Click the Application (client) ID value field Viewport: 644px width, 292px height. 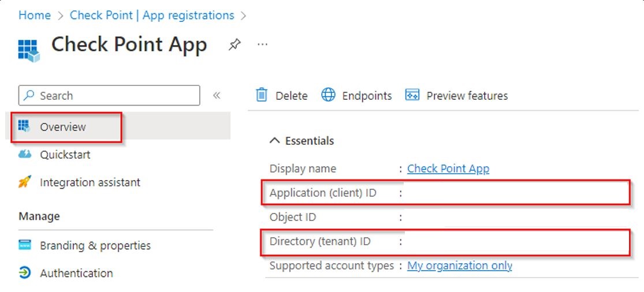514,193
